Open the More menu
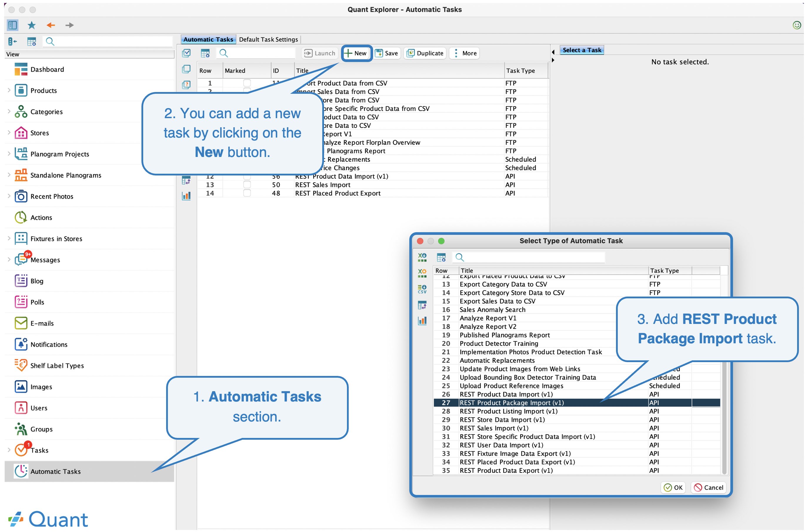Screen dimensions: 808x532 [465, 53]
